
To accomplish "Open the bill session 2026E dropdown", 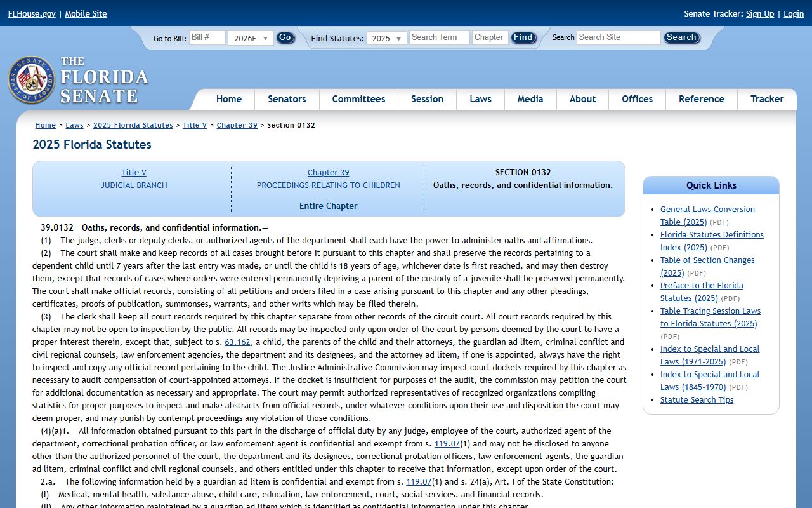I will coord(251,38).
